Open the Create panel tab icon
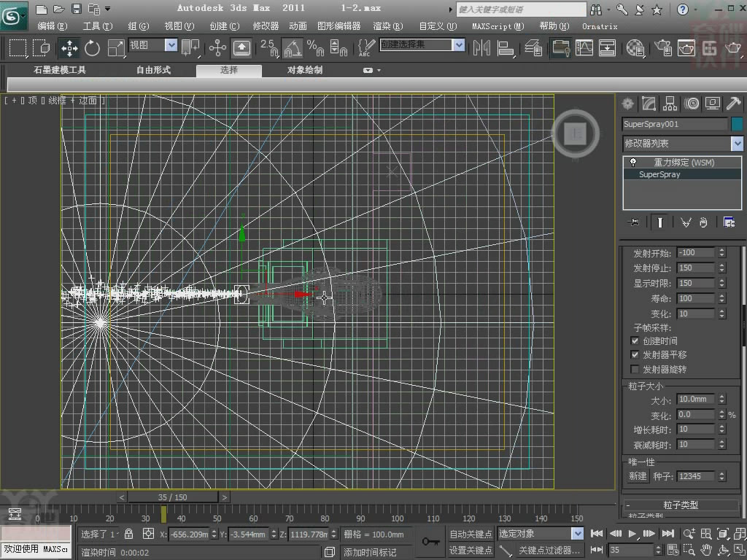 coord(628,104)
